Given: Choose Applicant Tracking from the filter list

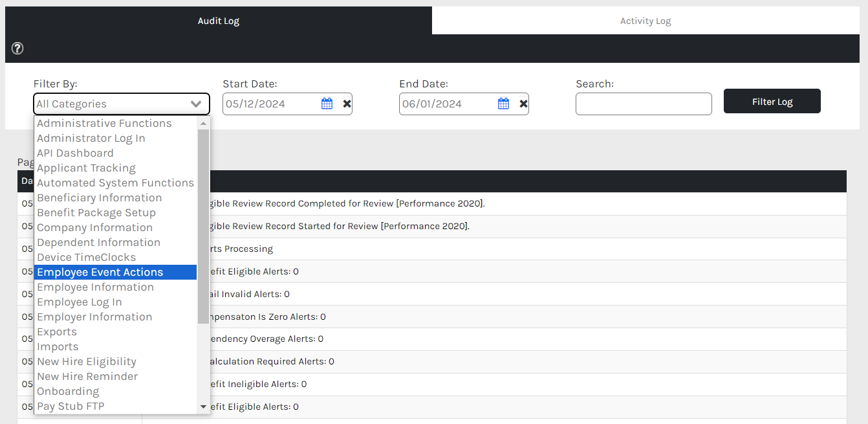Looking at the screenshot, I should click(x=116, y=168).
